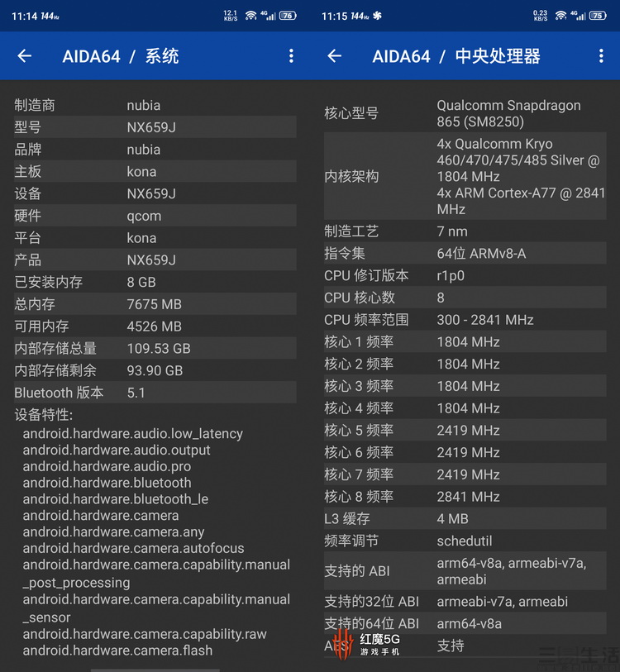Select android.hardware.camera.flash entry
The width and height of the screenshot is (620, 672).
117,651
